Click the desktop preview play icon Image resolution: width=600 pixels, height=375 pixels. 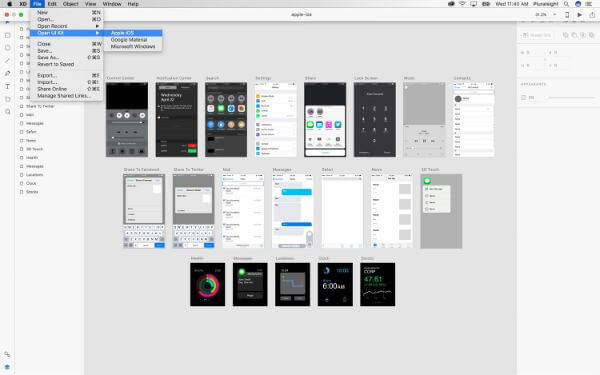coord(580,15)
